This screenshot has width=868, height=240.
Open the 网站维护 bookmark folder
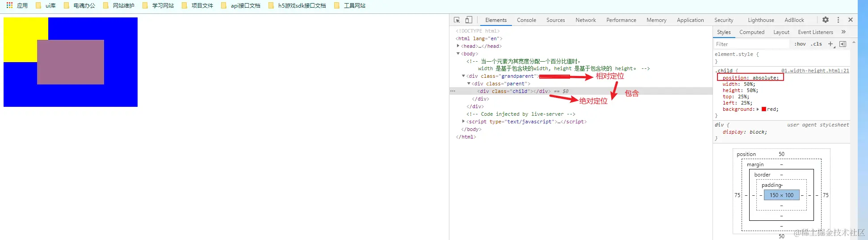[119, 5]
